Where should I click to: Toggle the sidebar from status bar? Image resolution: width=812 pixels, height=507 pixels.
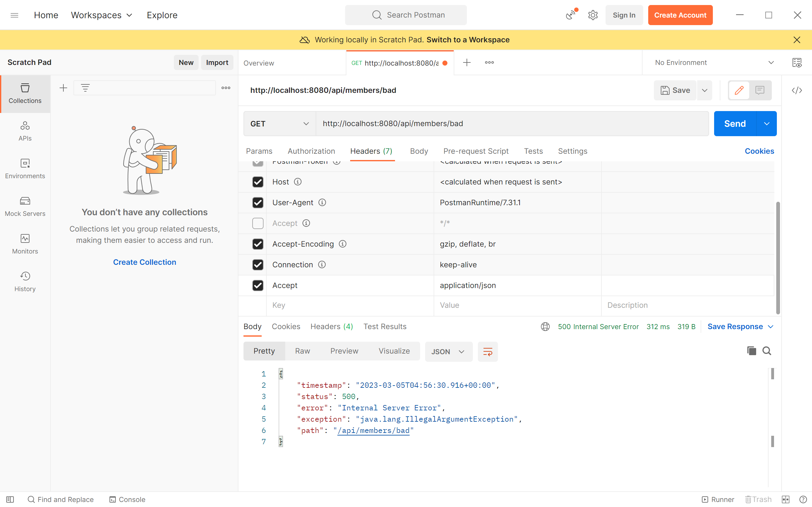pyautogui.click(x=10, y=499)
